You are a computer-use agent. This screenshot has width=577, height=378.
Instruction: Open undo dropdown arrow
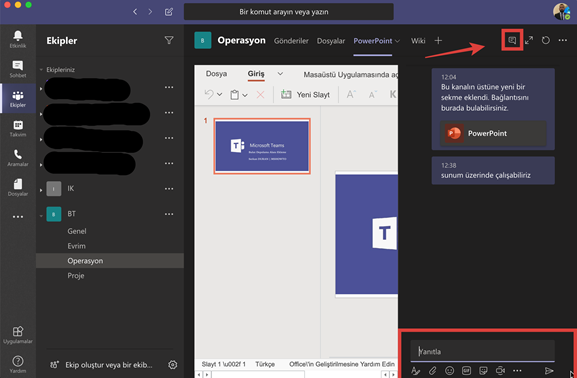pyautogui.click(x=220, y=95)
